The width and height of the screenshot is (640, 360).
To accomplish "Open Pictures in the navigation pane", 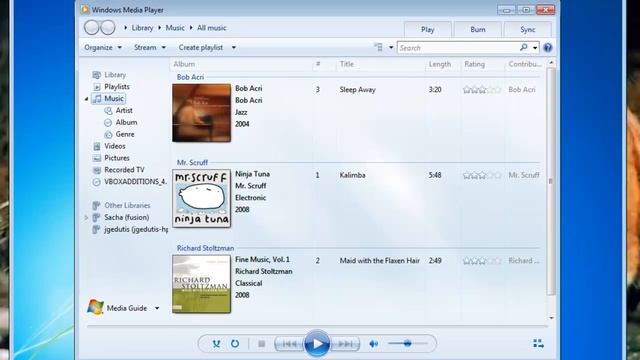I will click(x=117, y=158).
